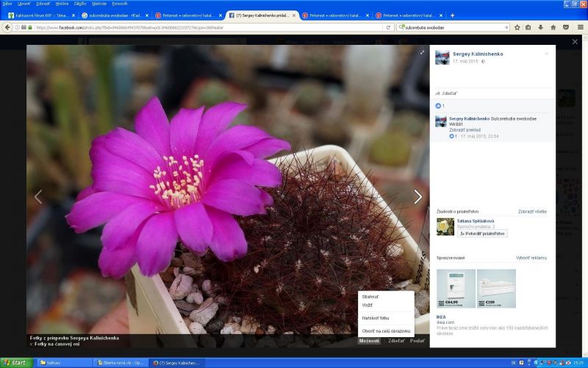Reload the page with refresh icon
Screen dimensions: 588x368
[x=388, y=27]
